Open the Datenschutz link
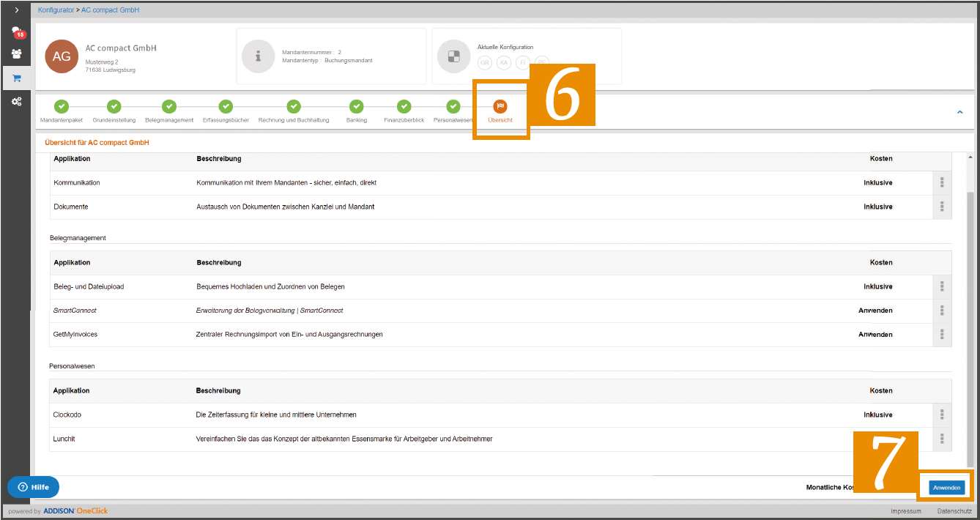This screenshot has width=980, height=520. point(954,510)
